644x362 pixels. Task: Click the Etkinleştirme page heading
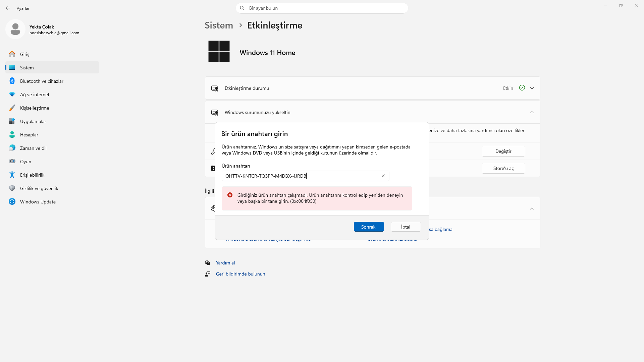tap(275, 25)
